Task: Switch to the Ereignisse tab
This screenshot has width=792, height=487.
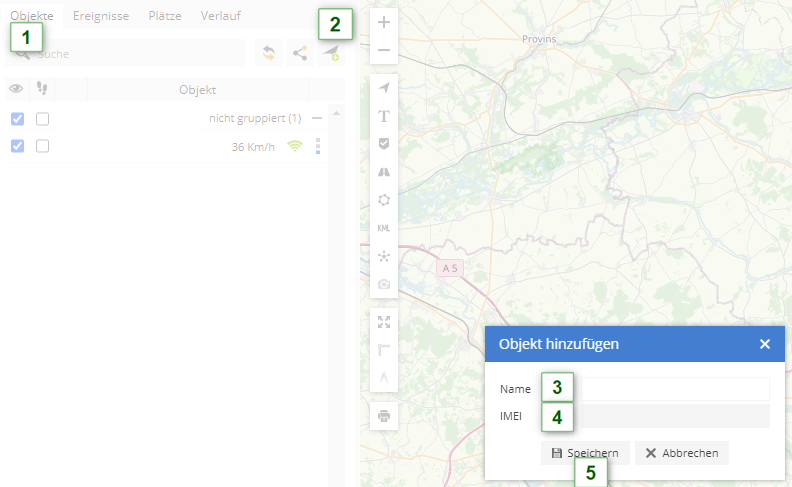Action: [x=101, y=17]
